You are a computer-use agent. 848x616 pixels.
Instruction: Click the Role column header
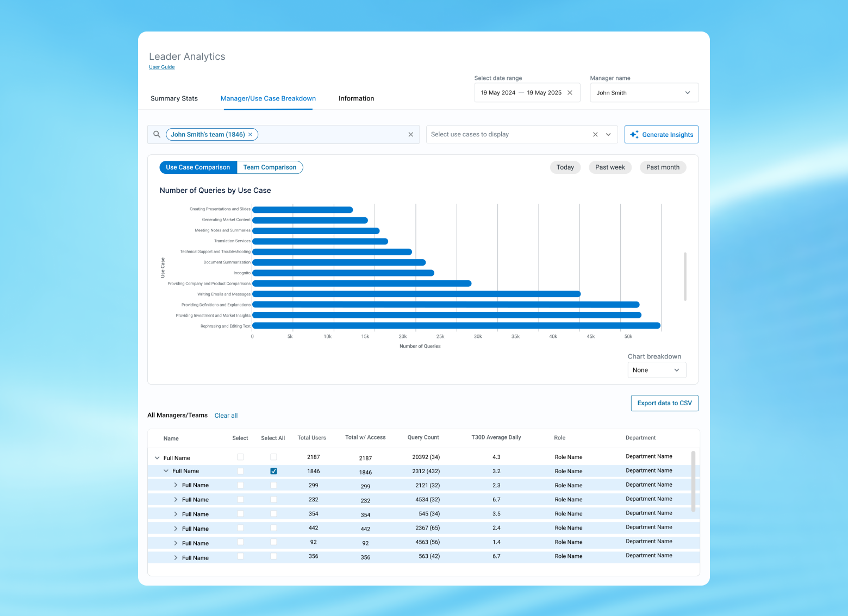click(x=560, y=438)
